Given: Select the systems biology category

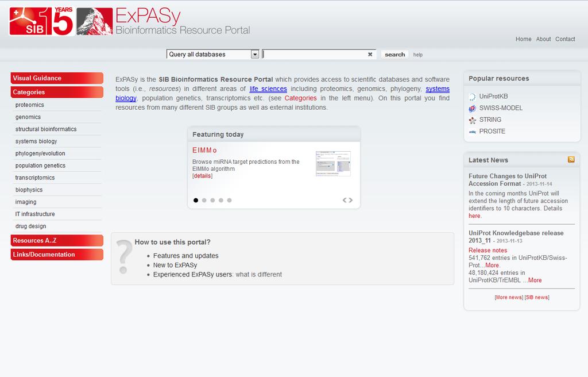Looking at the screenshot, I should tap(36, 141).
